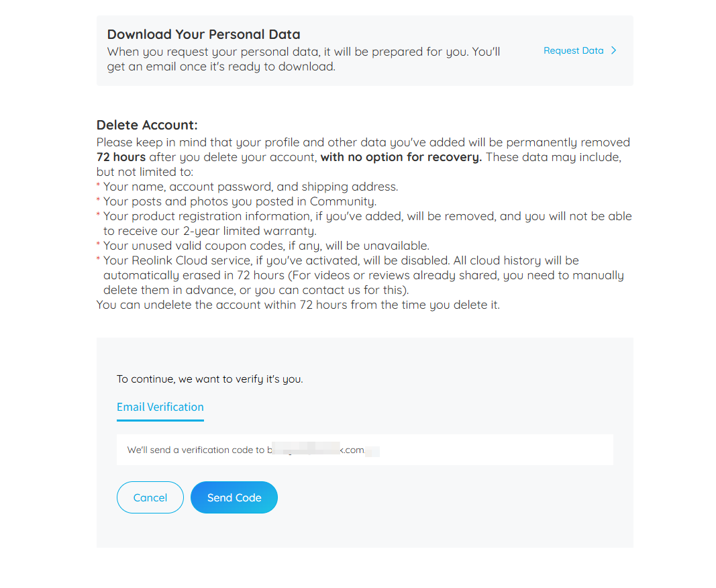Click the Delete Account heading

point(147,125)
